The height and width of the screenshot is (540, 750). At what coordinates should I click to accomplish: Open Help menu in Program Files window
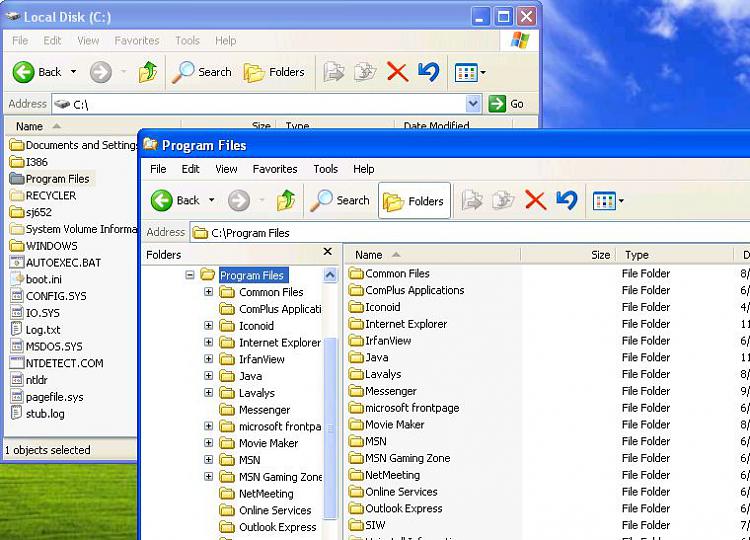(364, 169)
